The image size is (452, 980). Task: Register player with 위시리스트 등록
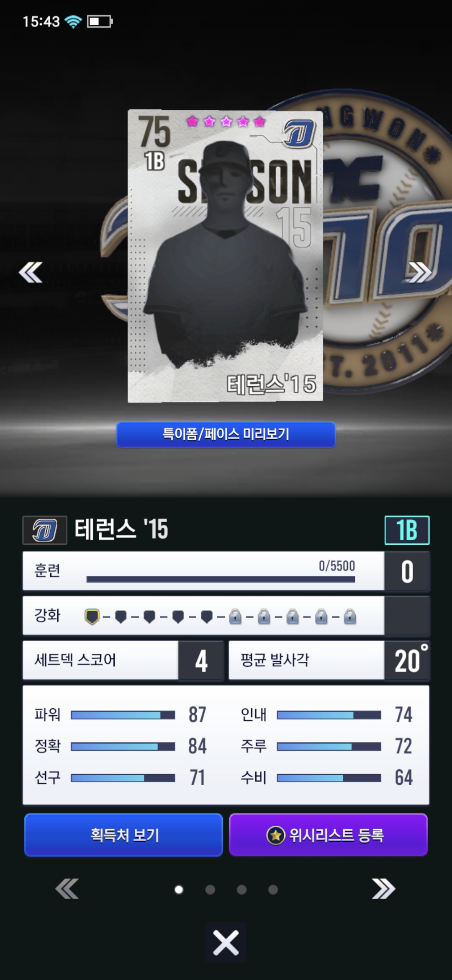point(329,835)
